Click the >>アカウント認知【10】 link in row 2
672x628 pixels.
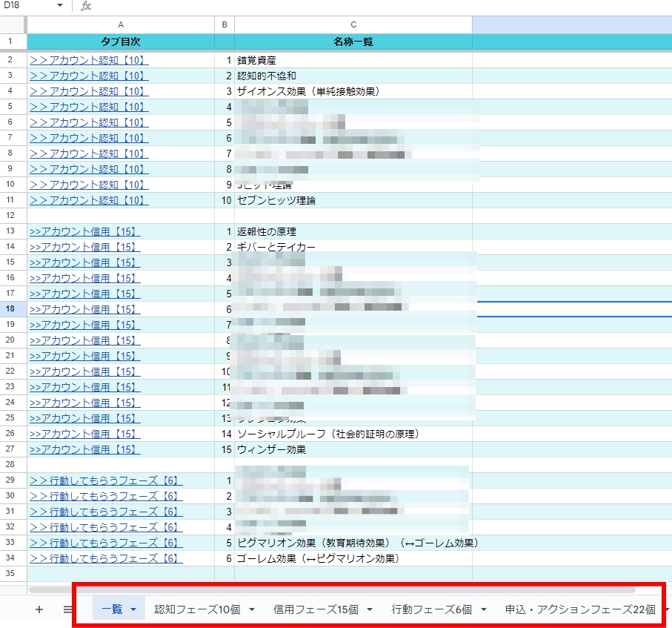tap(89, 60)
